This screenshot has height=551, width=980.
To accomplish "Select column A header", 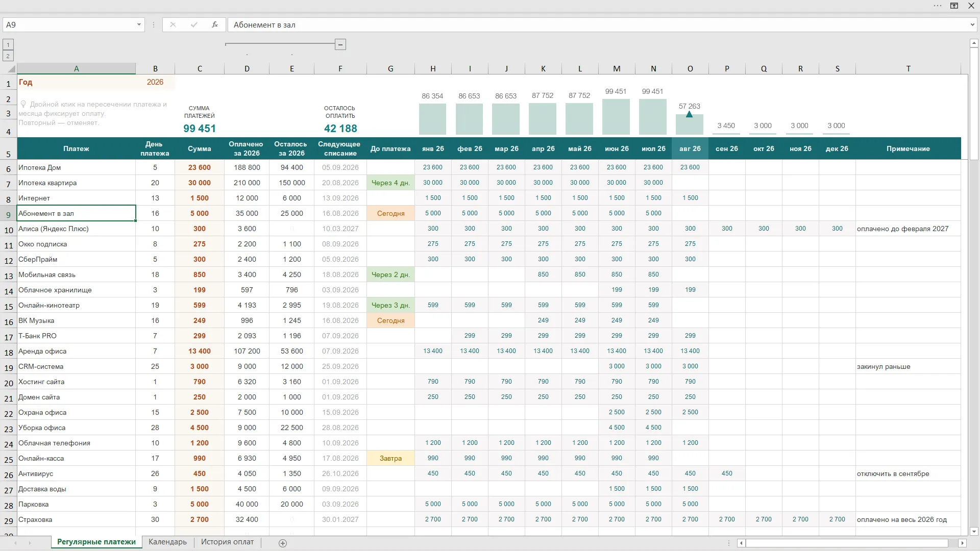I will [77, 69].
